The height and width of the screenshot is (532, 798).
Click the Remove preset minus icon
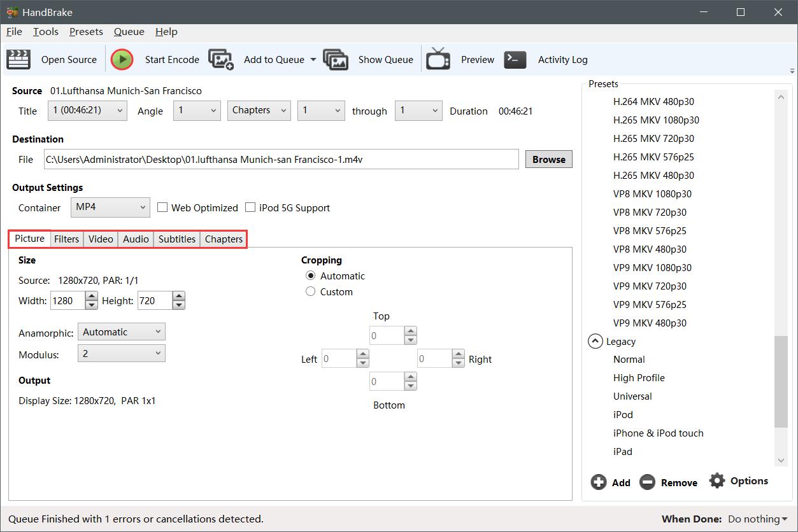(647, 482)
